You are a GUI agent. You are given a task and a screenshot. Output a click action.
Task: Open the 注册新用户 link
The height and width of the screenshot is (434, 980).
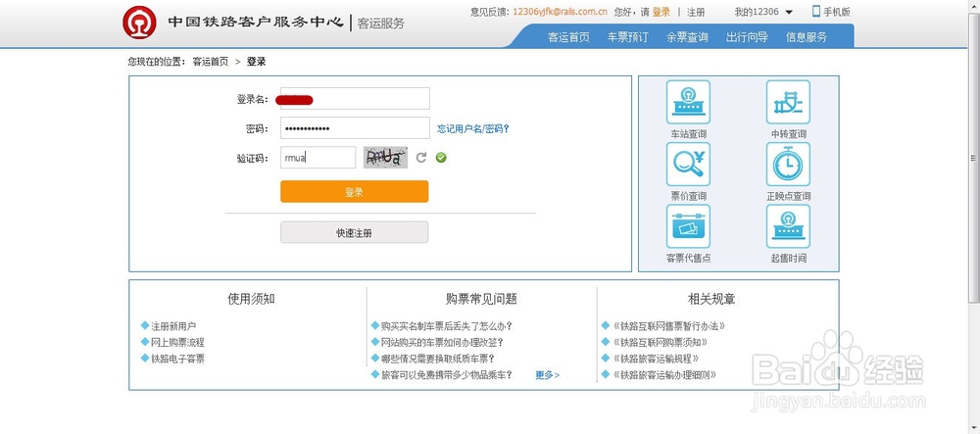click(173, 326)
